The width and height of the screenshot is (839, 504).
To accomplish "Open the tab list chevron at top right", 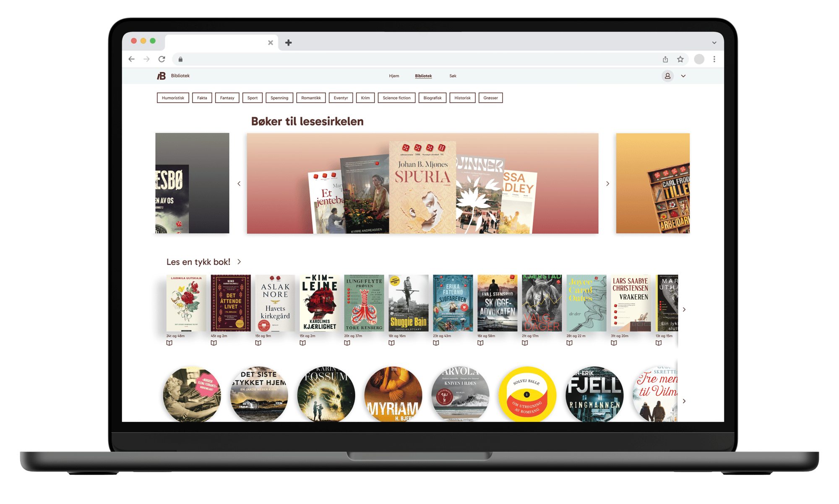I will coord(714,42).
